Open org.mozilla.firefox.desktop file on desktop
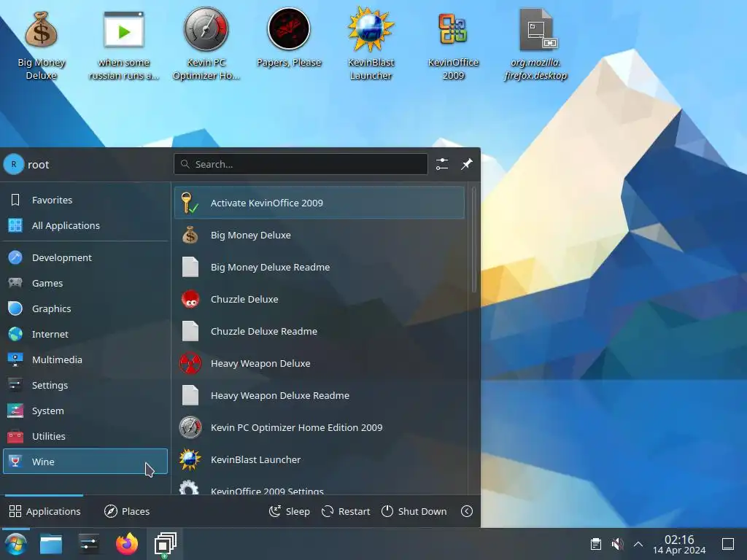747x560 pixels. tap(535, 44)
